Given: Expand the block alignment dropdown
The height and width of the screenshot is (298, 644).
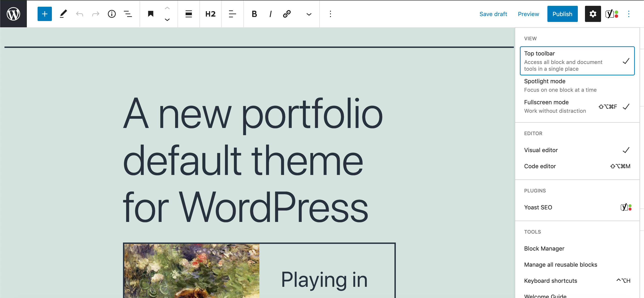Looking at the screenshot, I should click(x=188, y=14).
